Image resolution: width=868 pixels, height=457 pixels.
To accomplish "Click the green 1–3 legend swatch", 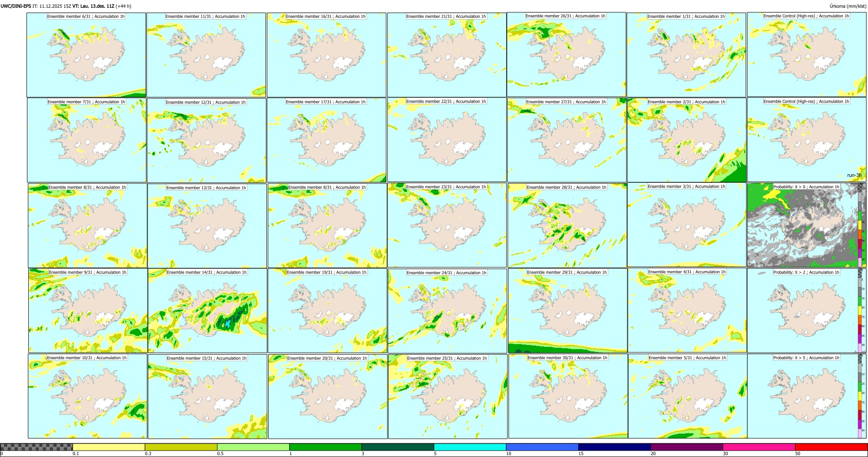I will click(x=325, y=447).
